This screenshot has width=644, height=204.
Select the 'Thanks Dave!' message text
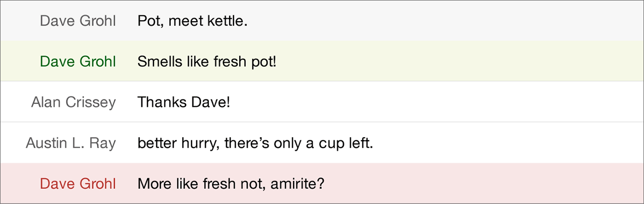[x=184, y=103]
